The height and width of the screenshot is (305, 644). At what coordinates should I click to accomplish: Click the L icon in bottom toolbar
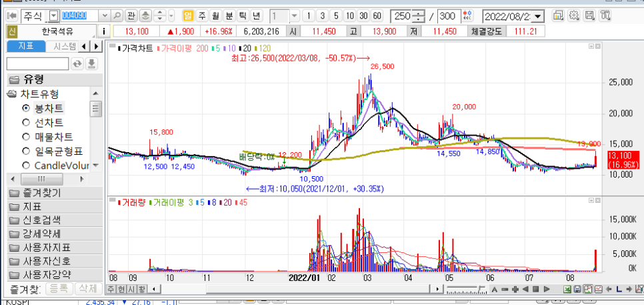pos(619,289)
